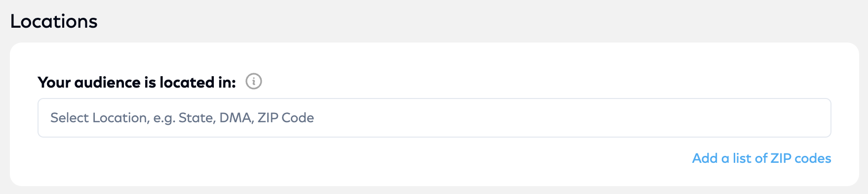868x194 pixels.
Task: Open the ZIP codes list uploader link
Action: coord(761,158)
